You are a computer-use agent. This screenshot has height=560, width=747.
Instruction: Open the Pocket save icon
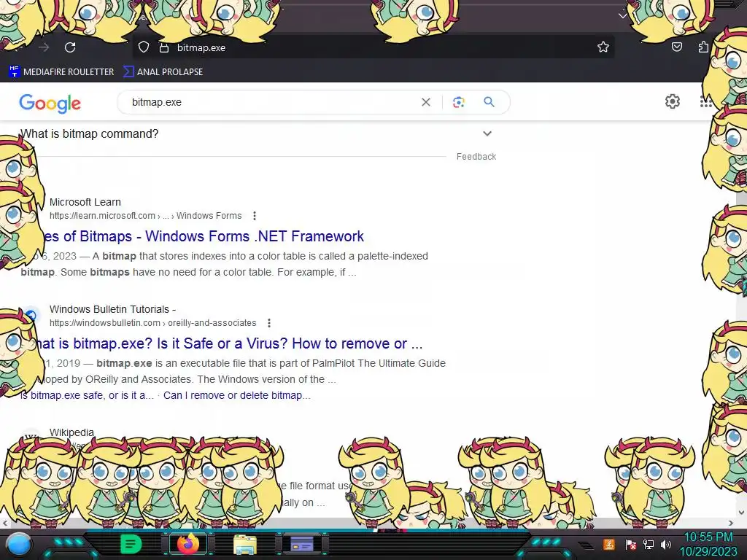676,47
